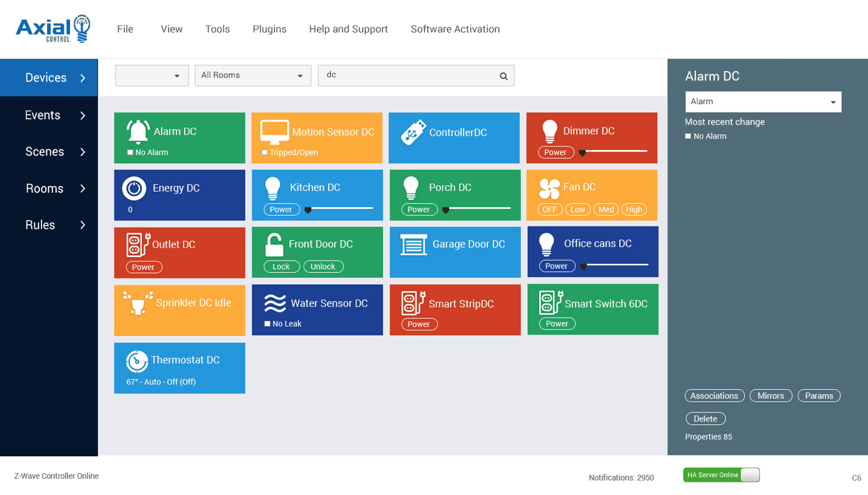Image resolution: width=868 pixels, height=495 pixels.
Task: Open the blank device type filter dropdown
Action: [x=152, y=76]
